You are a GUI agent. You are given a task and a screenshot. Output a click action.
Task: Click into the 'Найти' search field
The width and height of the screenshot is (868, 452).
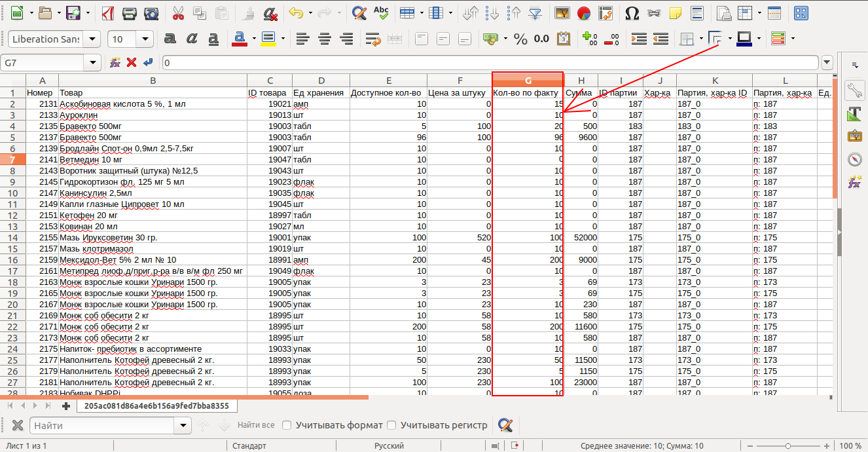[x=103, y=425]
